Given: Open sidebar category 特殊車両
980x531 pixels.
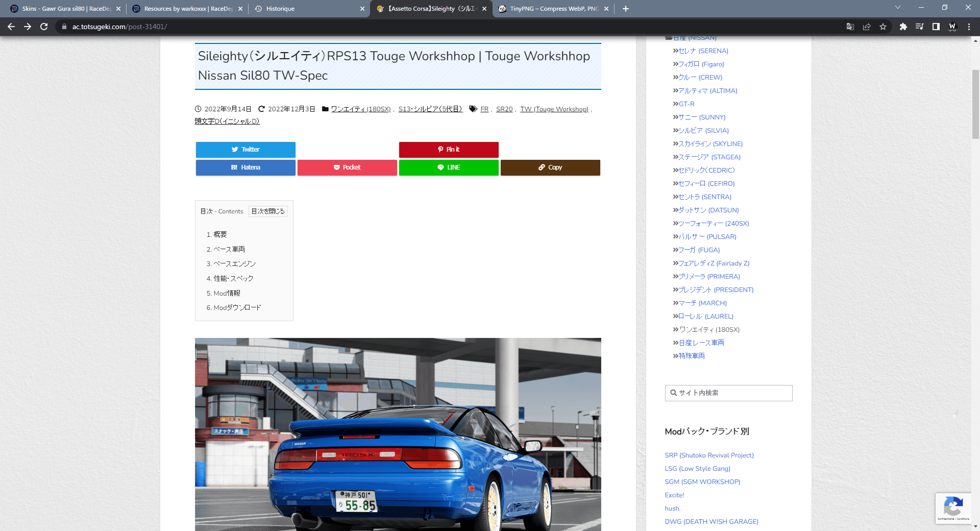Looking at the screenshot, I should click(x=692, y=356).
